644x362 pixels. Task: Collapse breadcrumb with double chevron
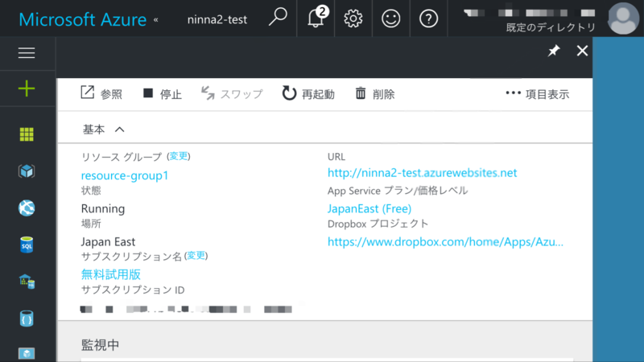(155, 19)
